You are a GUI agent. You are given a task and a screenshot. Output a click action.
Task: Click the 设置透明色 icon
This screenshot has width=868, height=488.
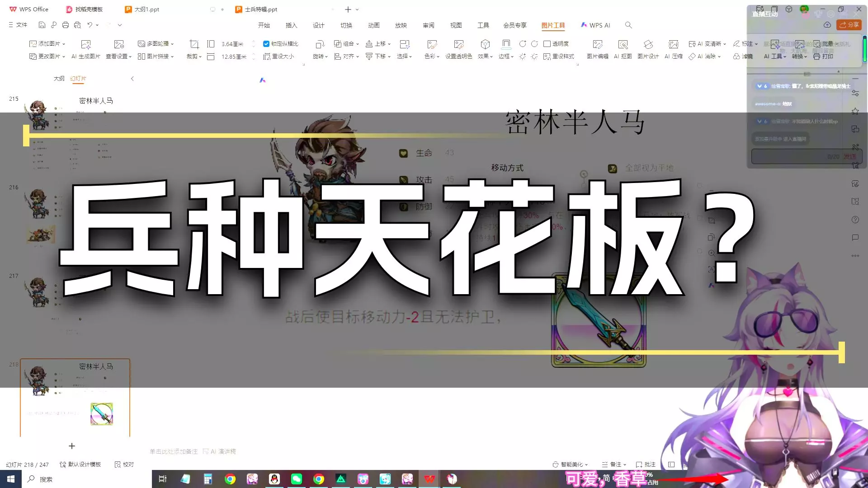pos(459,44)
